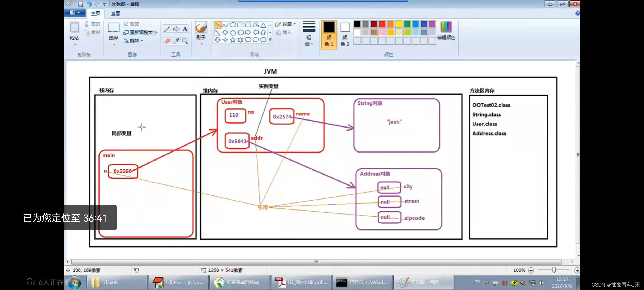Select the Pencil tool
Image resolution: width=644 pixels, height=290 pixels.
(167, 29)
